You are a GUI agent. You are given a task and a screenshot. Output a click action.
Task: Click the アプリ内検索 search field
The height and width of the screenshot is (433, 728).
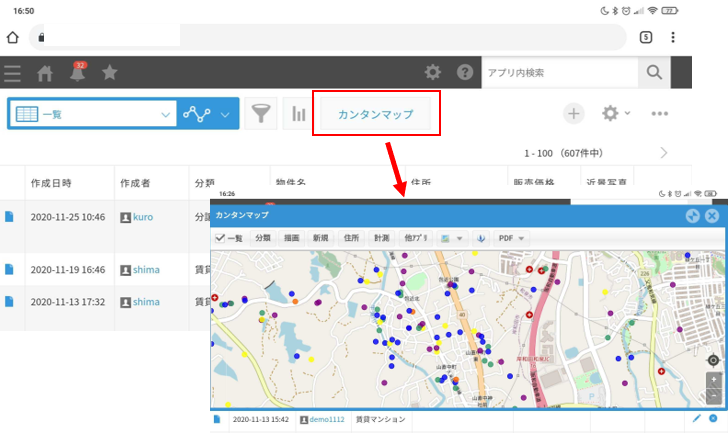(x=560, y=72)
